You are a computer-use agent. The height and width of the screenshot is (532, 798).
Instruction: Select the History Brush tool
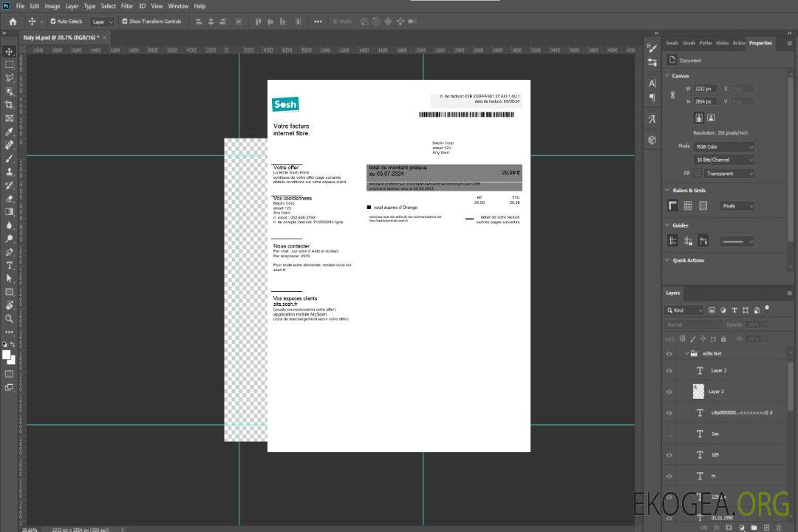(x=9, y=185)
